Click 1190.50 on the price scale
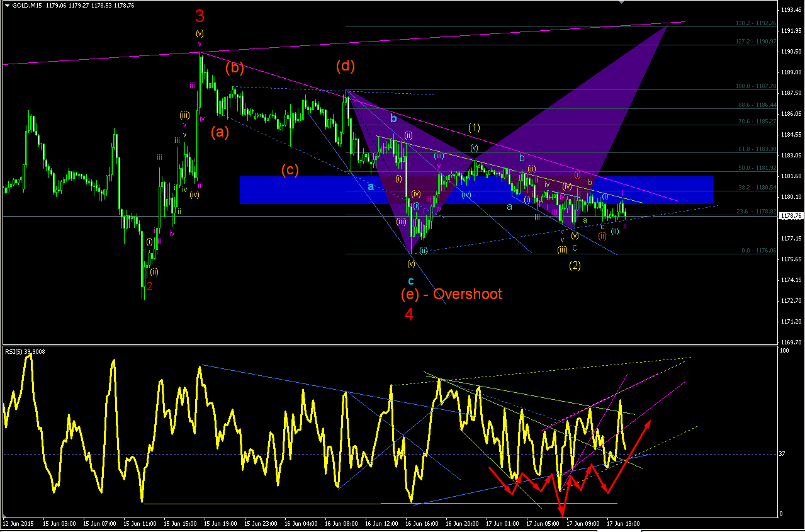This screenshot has width=805, height=532. pos(791,52)
